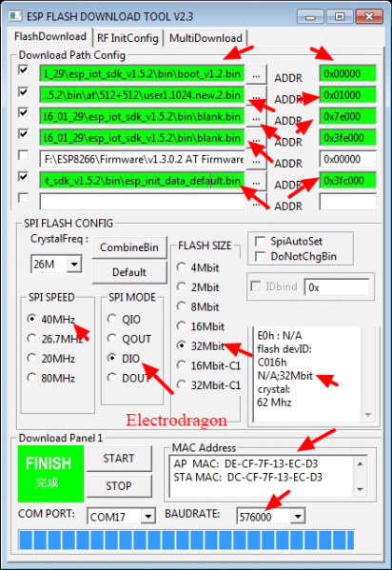This screenshot has width=392, height=570.
Task: Uncheck the user1.1024.new.2.bin row checkbox
Action: pos(23,91)
